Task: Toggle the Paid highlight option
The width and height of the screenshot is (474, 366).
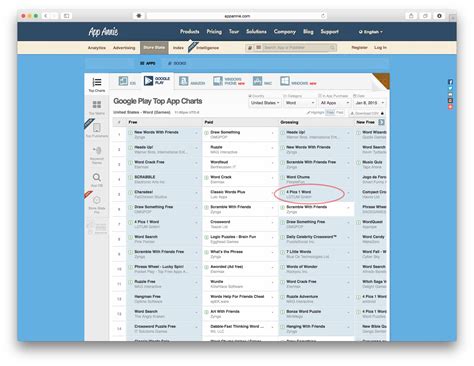Action: coord(340,113)
